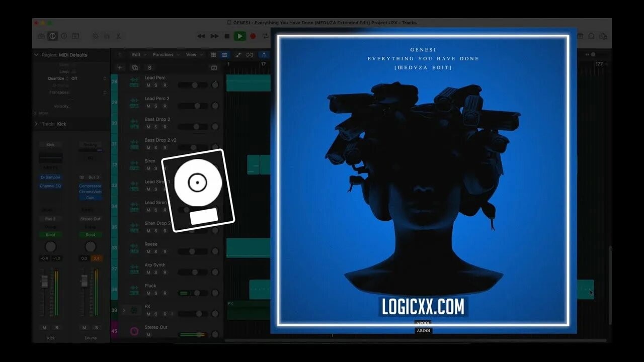The height and width of the screenshot is (362, 644).
Task: Mute the Kick channel strip
Action: pos(44,328)
